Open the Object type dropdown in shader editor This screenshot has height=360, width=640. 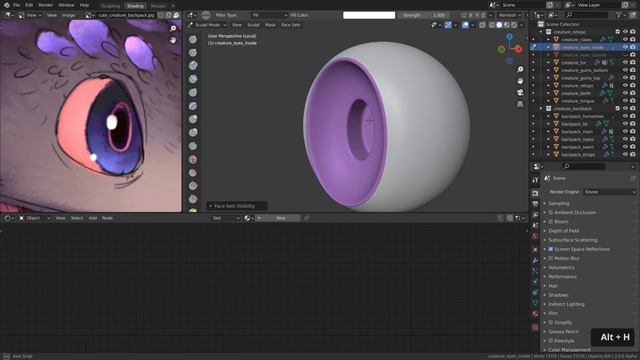tap(34, 218)
